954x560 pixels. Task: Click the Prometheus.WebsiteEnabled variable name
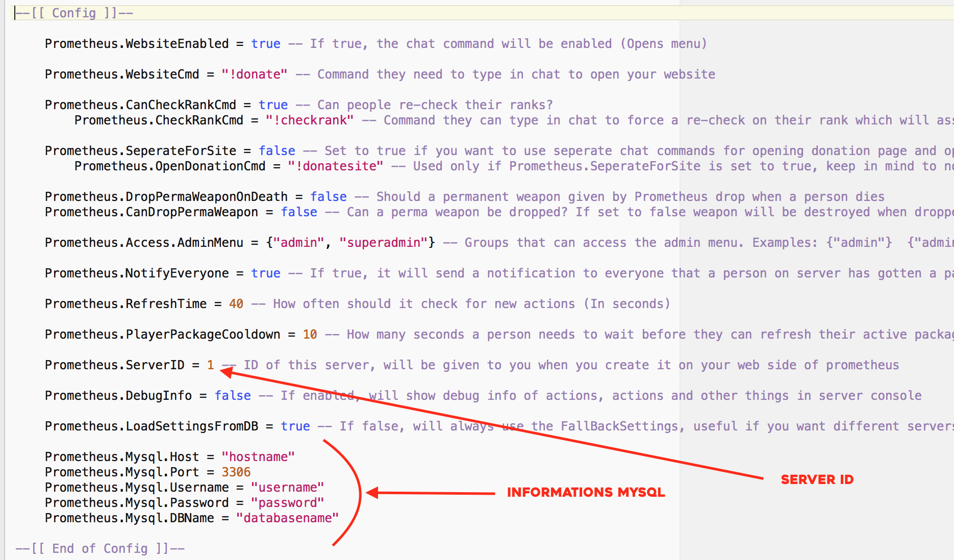(137, 44)
